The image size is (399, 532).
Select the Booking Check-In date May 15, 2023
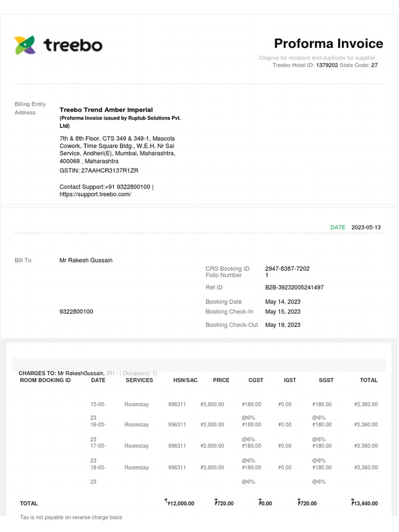pyautogui.click(x=283, y=312)
